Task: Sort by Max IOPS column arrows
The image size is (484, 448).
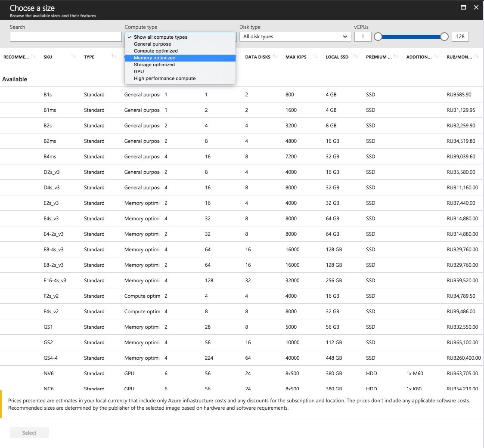Action: (315, 56)
